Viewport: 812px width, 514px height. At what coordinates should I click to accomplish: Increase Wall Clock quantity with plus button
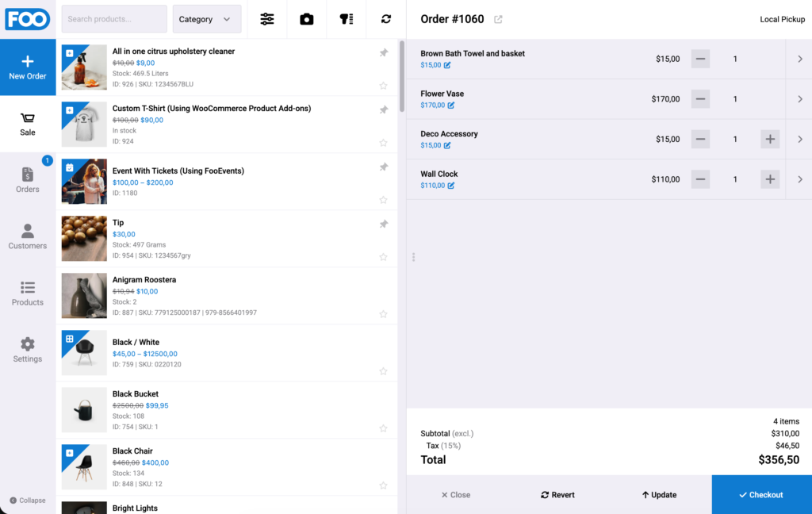click(770, 179)
